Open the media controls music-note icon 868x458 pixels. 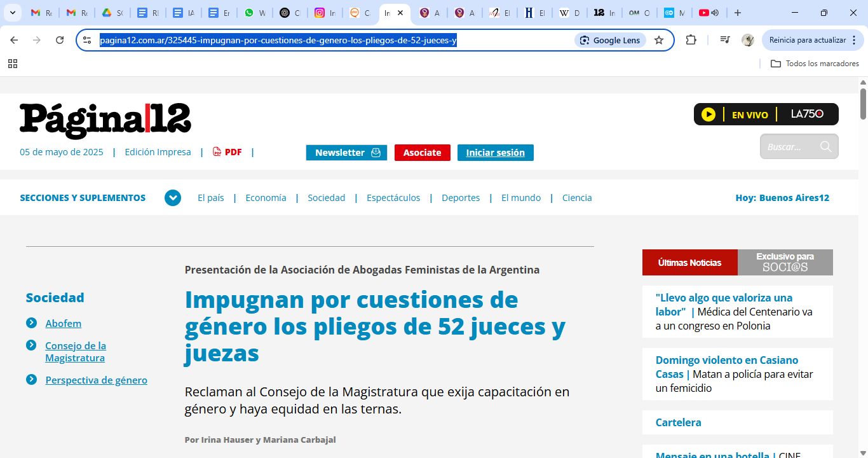(x=724, y=39)
